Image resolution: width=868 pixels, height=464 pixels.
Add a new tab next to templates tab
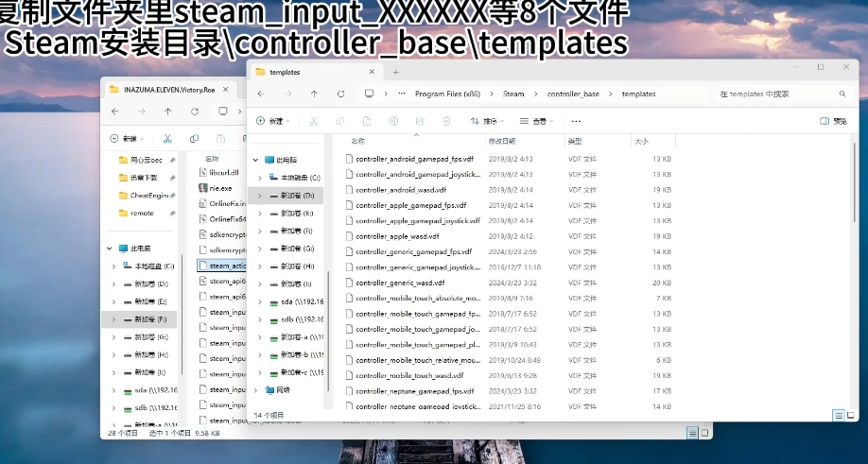coord(395,72)
